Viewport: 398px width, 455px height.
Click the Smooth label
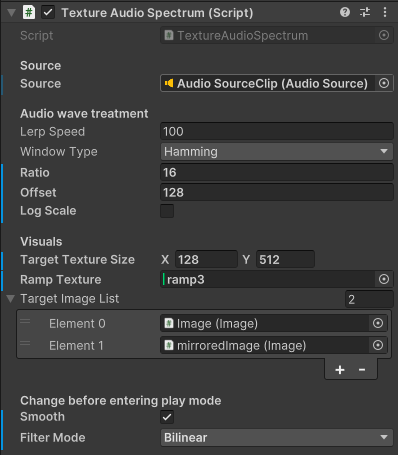tap(42, 417)
